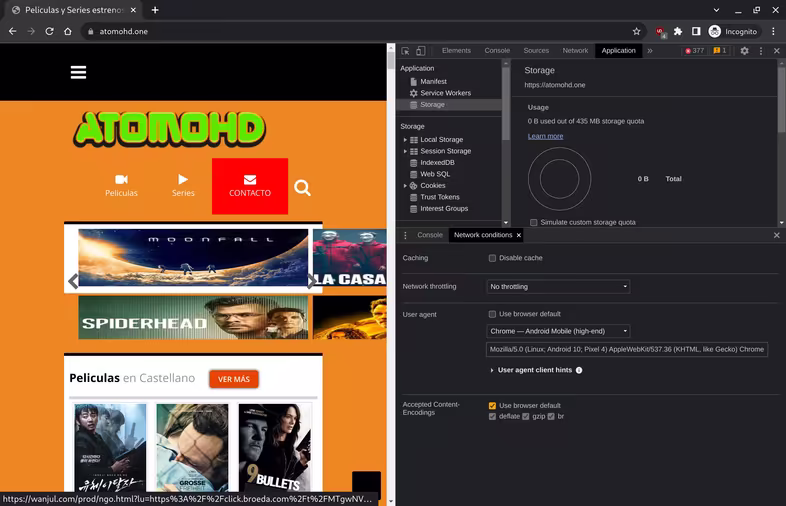Open the extensions puzzle menu
This screenshot has height=506, width=786.
pos(678,31)
